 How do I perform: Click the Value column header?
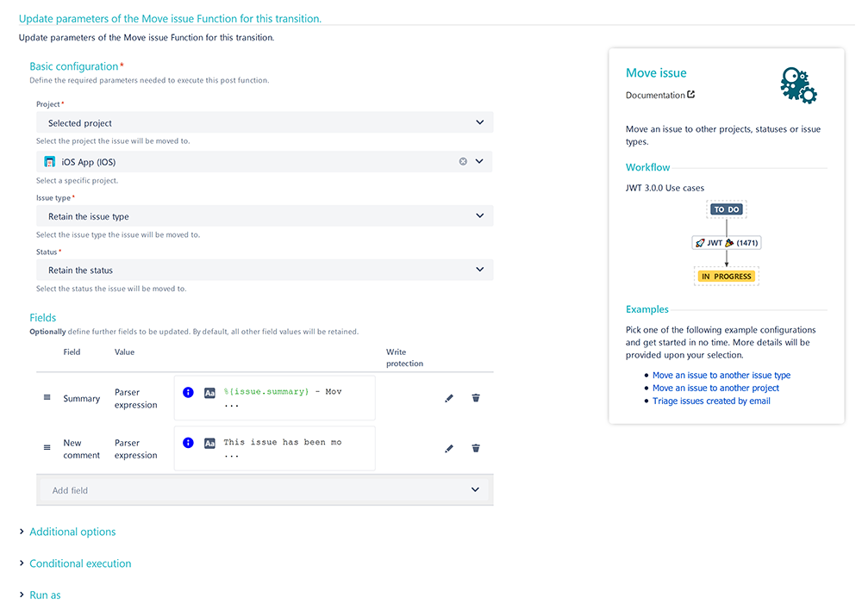pos(124,352)
